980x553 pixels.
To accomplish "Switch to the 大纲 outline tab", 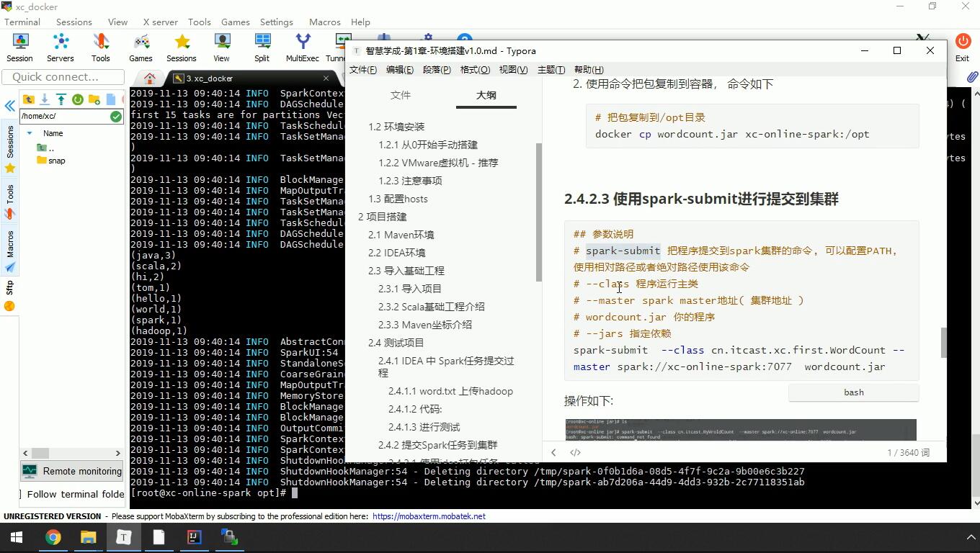I will pyautogui.click(x=486, y=95).
